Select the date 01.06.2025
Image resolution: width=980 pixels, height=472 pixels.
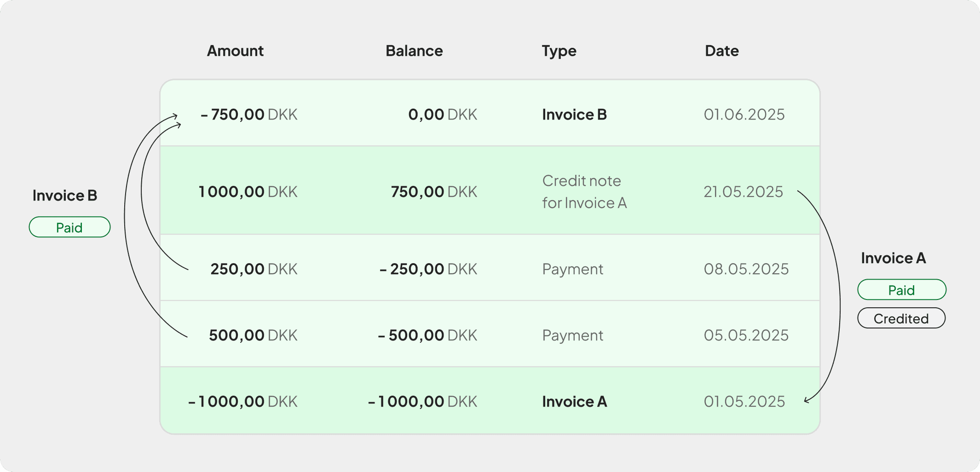click(x=744, y=115)
